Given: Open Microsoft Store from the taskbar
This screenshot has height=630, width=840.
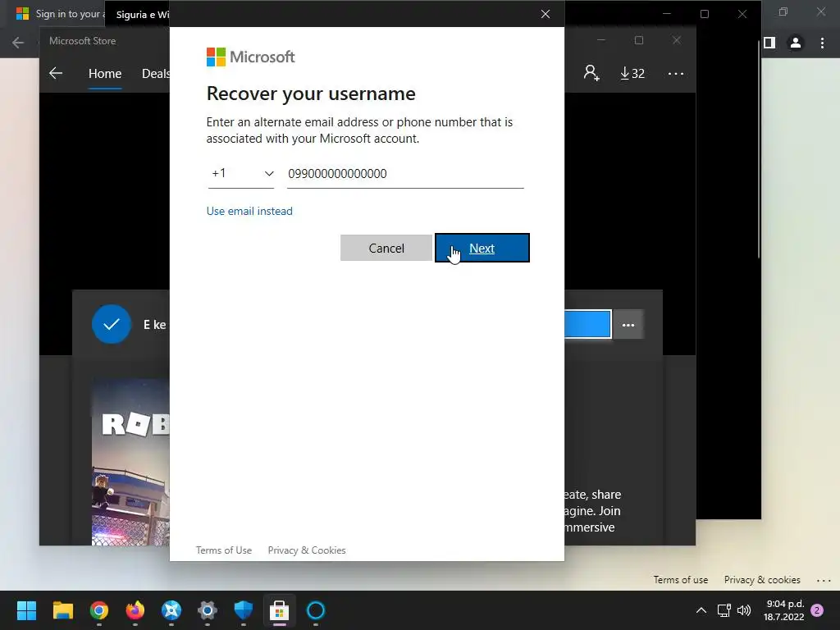Looking at the screenshot, I should (280, 610).
